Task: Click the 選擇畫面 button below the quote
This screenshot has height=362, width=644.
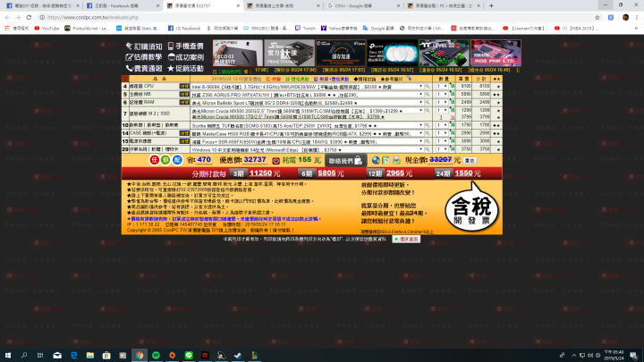Action: point(406,239)
